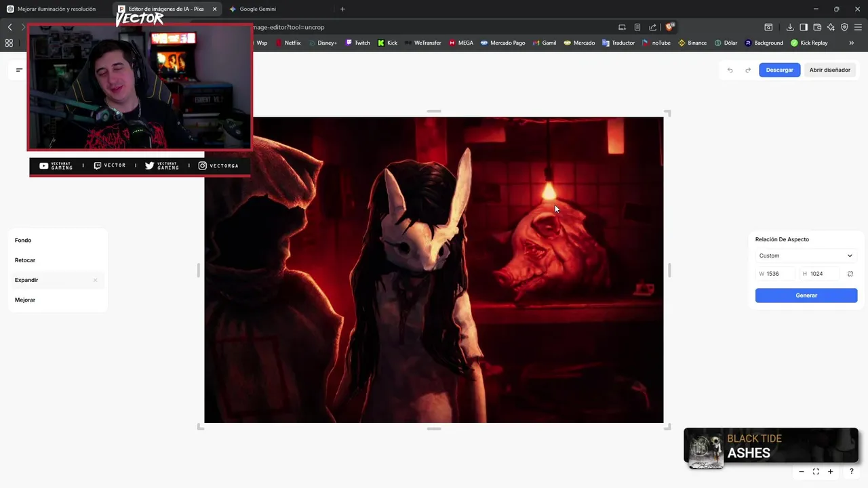Open the Abrir diseñador option
This screenshot has width=868, height=488.
click(x=829, y=70)
